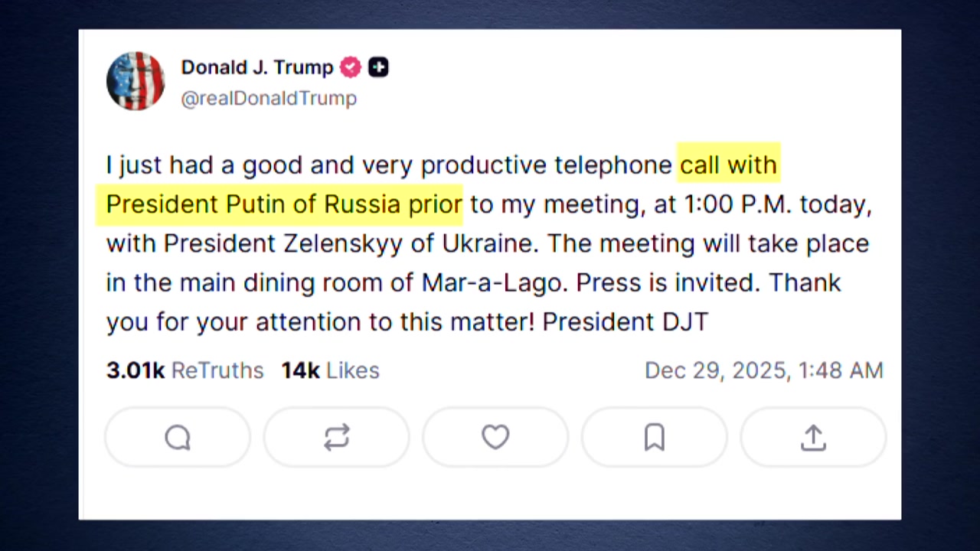This screenshot has height=551, width=980.
Task: Click the red verified checkmark badge
Action: [350, 67]
